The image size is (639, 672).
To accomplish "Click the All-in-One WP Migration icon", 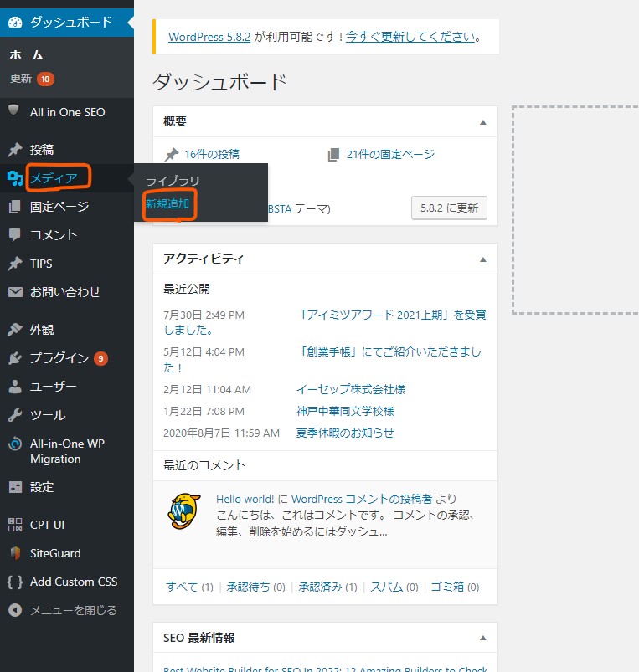I will [15, 444].
